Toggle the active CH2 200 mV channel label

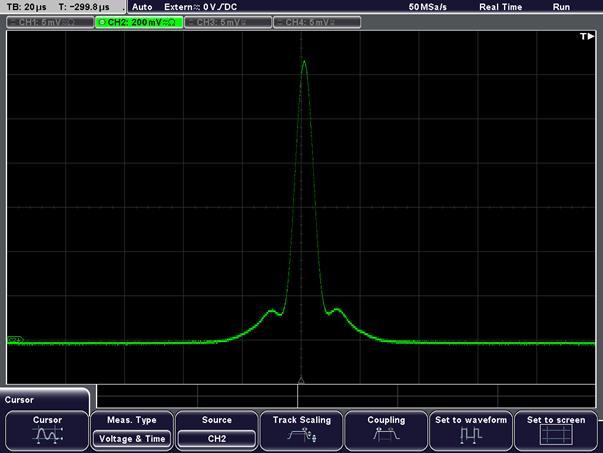pyautogui.click(x=140, y=21)
